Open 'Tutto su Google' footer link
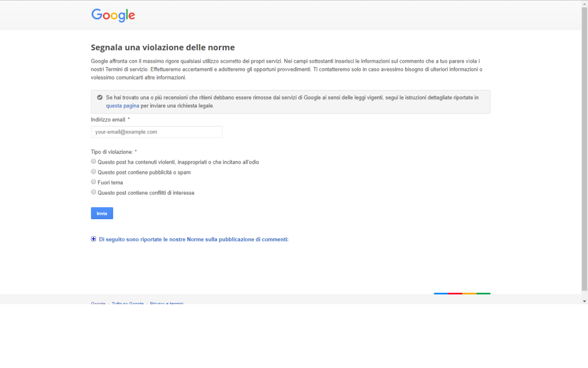 127,303
